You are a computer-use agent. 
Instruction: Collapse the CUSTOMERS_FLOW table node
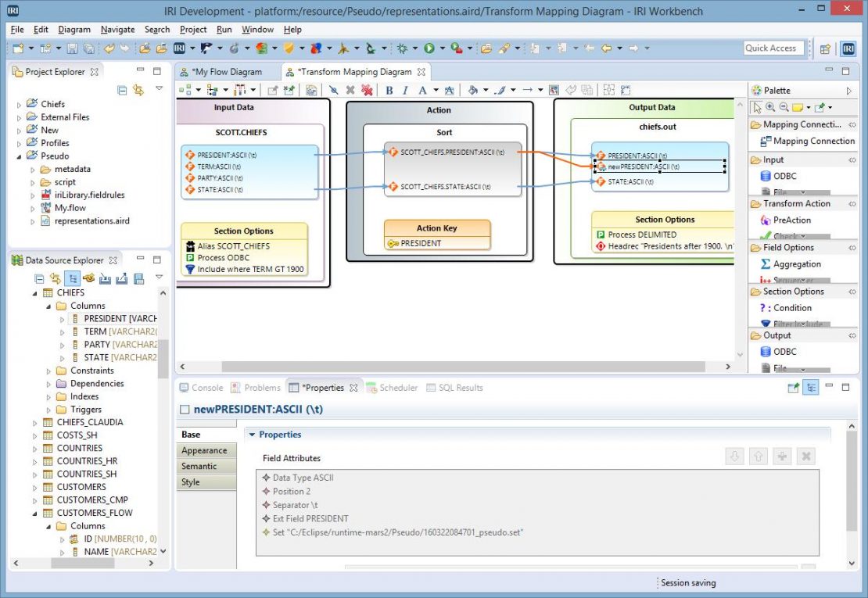pyautogui.click(x=35, y=514)
